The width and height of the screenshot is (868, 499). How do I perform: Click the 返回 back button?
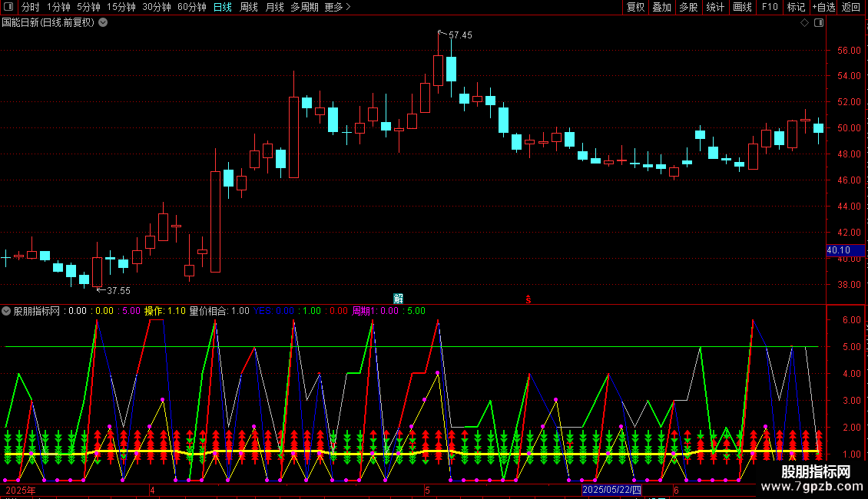(x=851, y=7)
